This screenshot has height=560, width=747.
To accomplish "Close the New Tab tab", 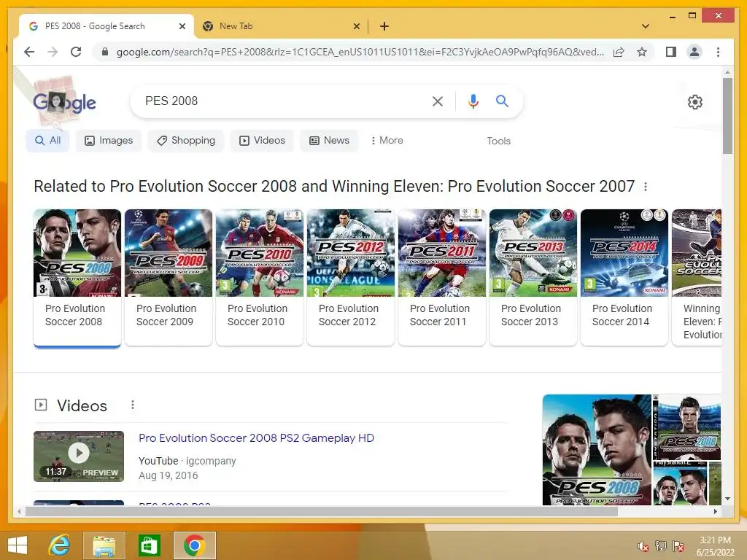I will click(x=356, y=26).
